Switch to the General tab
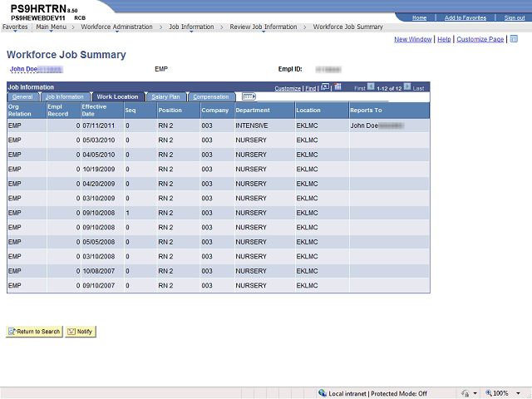Viewport: 532px width, 399px height. pos(22,97)
